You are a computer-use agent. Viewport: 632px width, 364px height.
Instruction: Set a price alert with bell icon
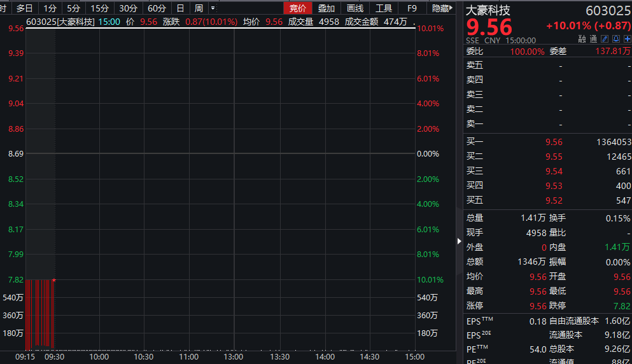(x=615, y=39)
